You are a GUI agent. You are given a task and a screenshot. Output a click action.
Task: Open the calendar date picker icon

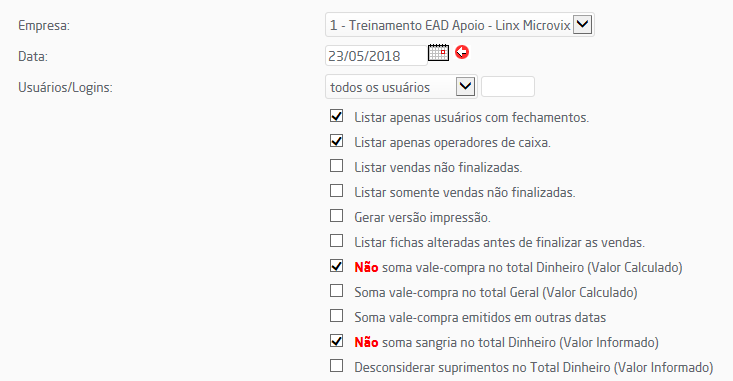pyautogui.click(x=438, y=52)
